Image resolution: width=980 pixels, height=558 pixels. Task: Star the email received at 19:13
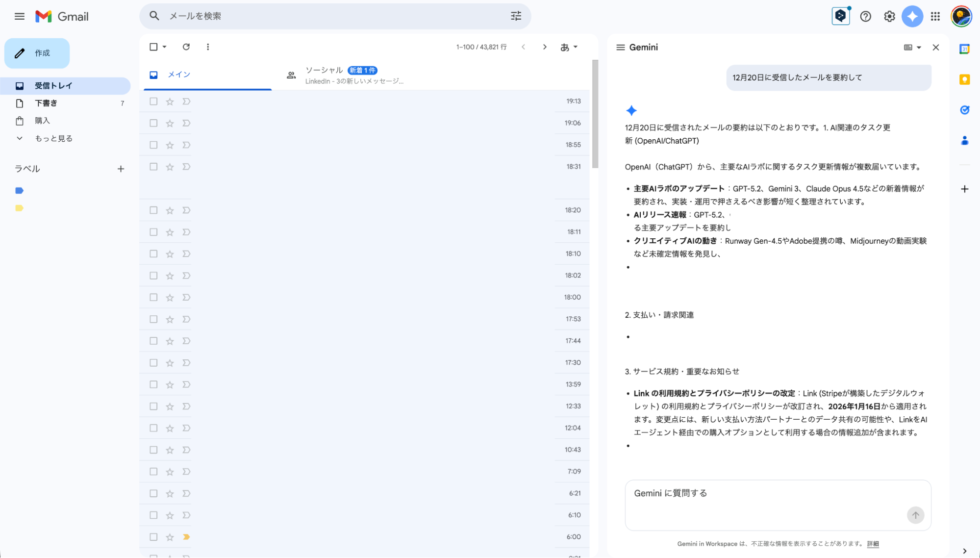coord(170,101)
